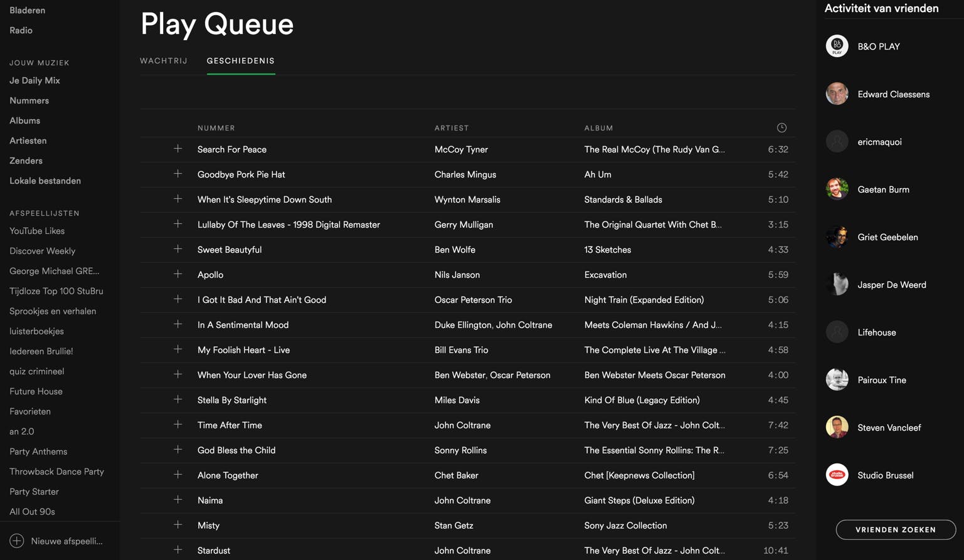Save I Got It Bad And That Ain't Good
Viewport: 964px width, 560px height.
click(178, 299)
